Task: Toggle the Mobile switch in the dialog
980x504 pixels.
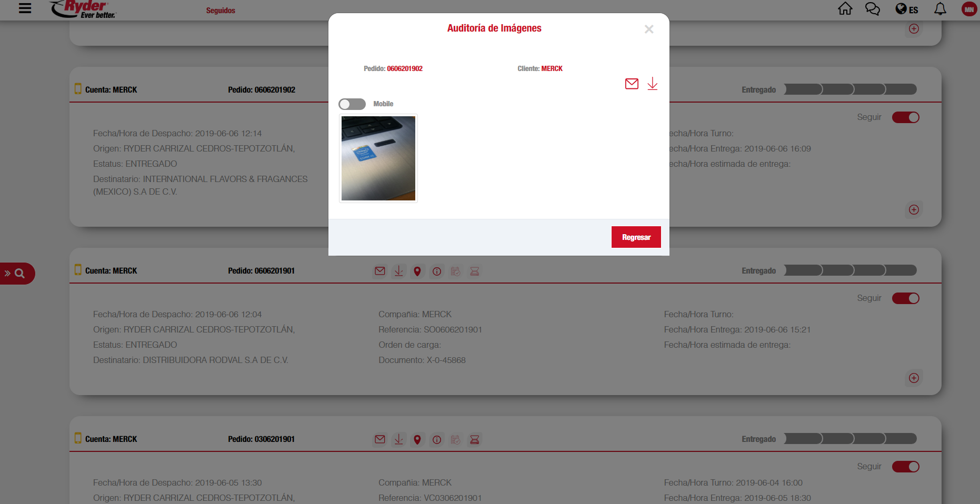Action: [352, 104]
